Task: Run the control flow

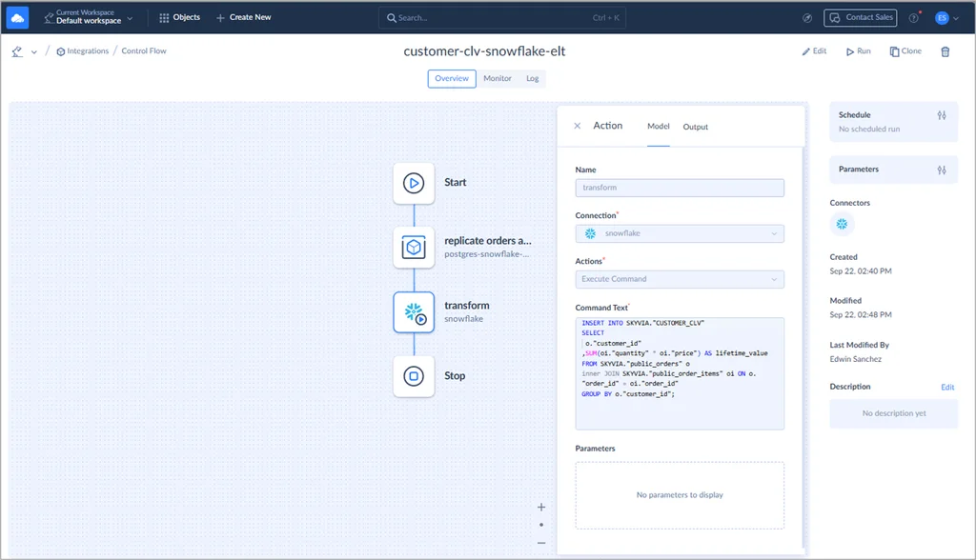Action: click(859, 51)
